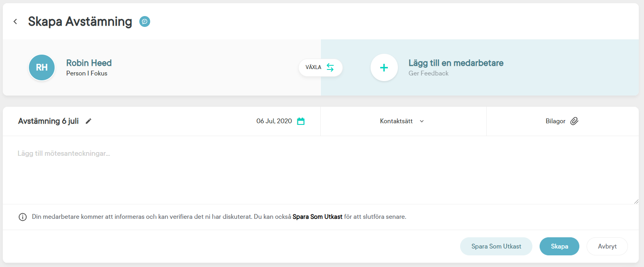Click the textarea resize handle corner
Viewport: 644px width, 267px height.
point(636,202)
